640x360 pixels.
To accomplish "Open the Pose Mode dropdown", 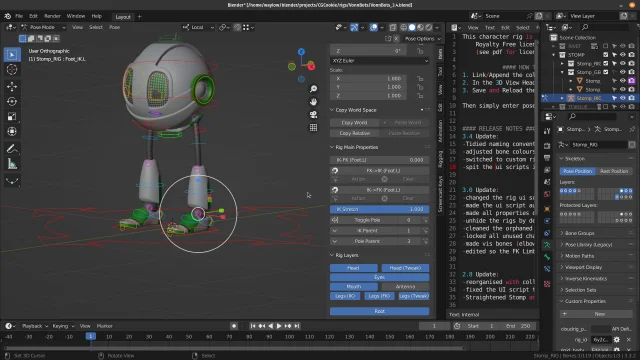I will click(x=43, y=27).
